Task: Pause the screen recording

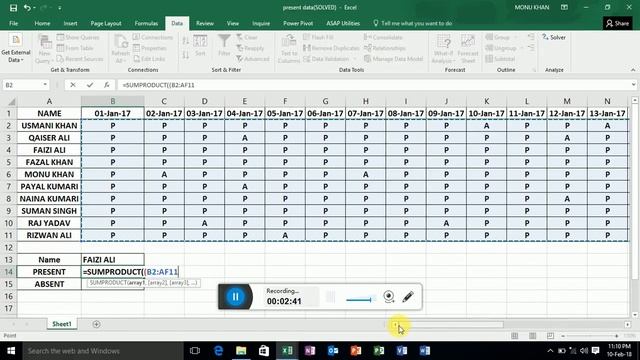Action: tap(236, 297)
